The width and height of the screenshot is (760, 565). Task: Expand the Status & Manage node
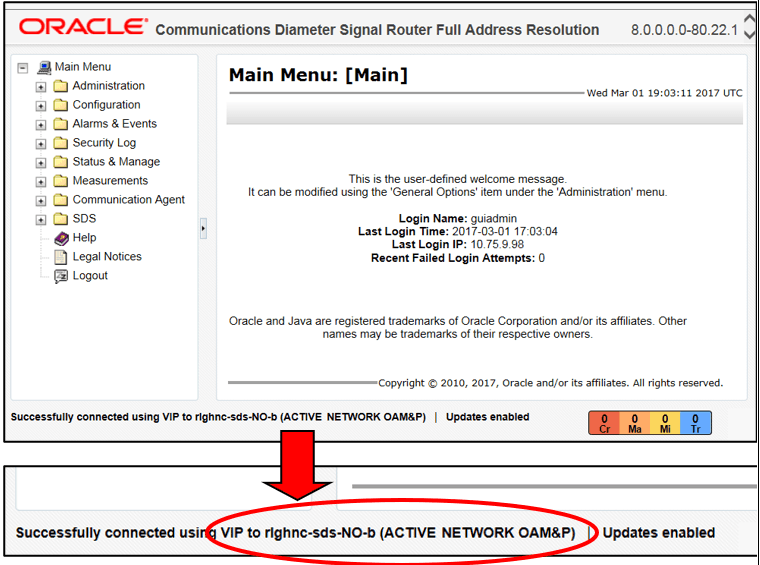coord(41,163)
